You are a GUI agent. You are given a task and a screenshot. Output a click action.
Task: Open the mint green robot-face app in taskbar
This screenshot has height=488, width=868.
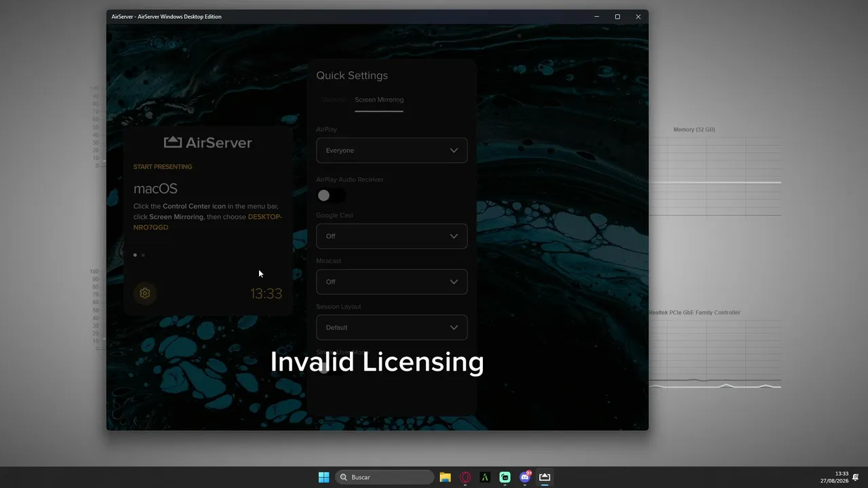click(505, 477)
